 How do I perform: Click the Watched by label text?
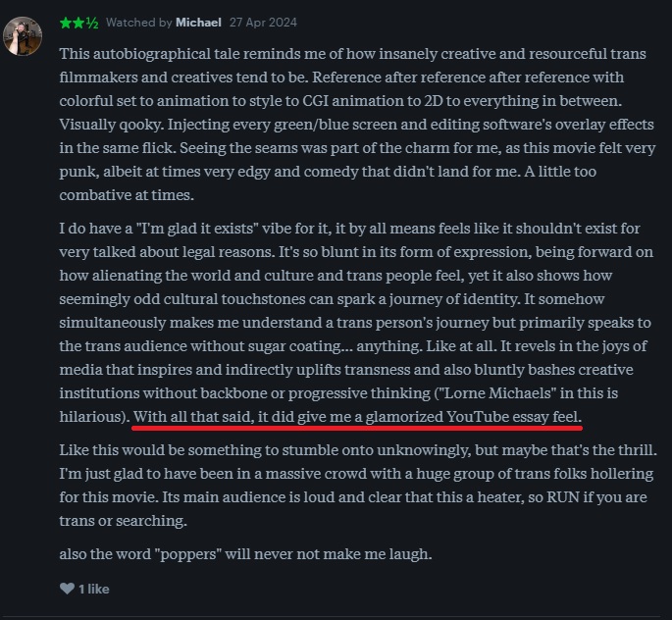pyautogui.click(x=139, y=23)
